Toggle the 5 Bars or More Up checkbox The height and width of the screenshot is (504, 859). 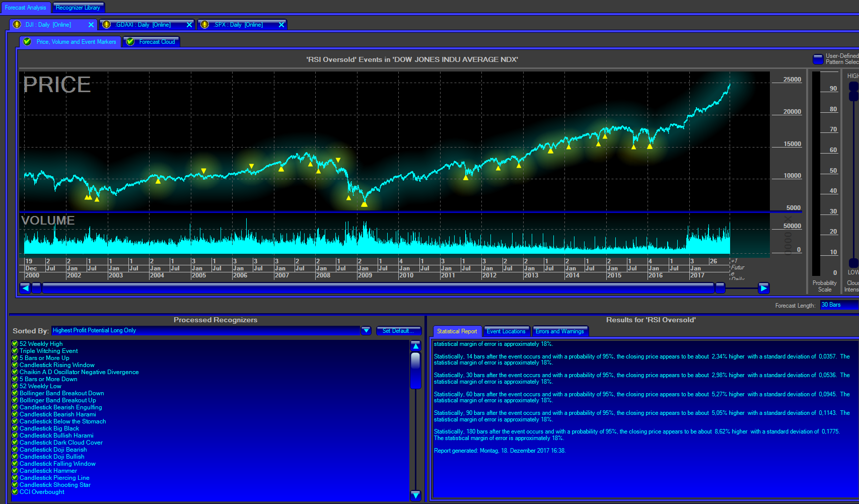[x=15, y=358]
